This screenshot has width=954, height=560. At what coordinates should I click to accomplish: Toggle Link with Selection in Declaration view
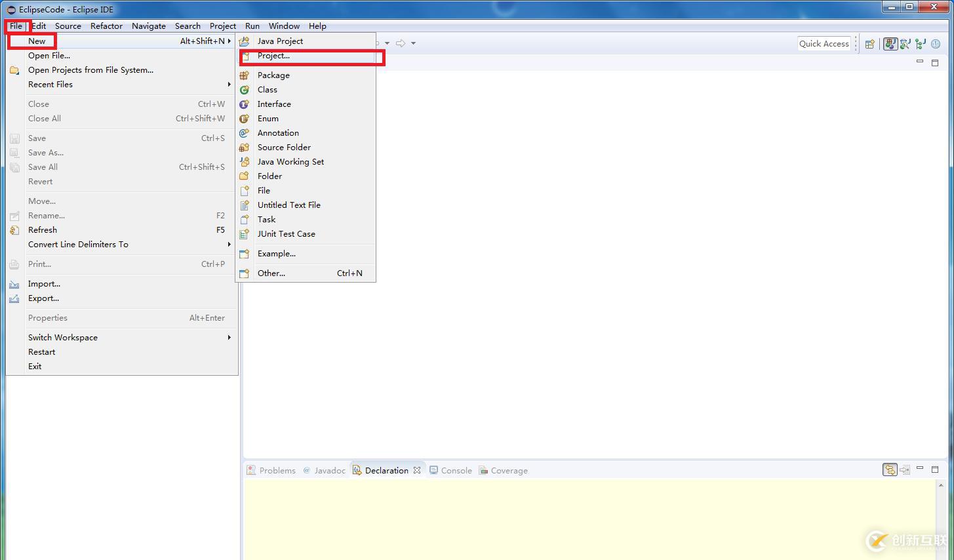point(890,470)
